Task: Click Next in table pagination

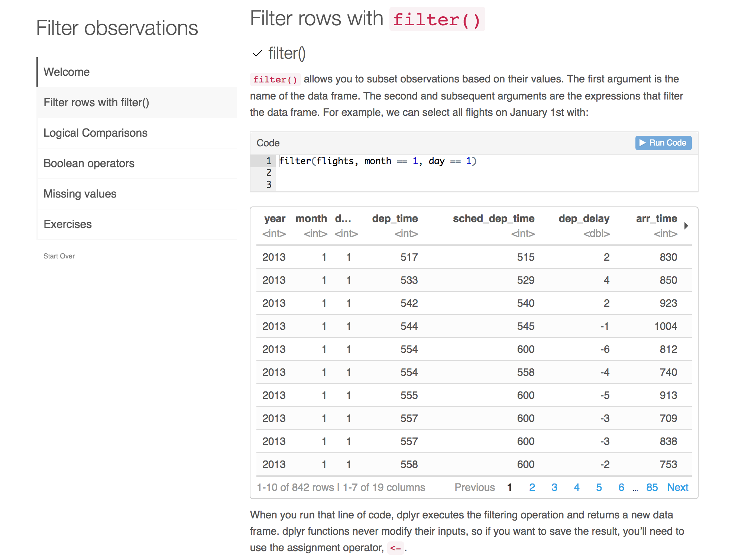Action: coord(678,488)
